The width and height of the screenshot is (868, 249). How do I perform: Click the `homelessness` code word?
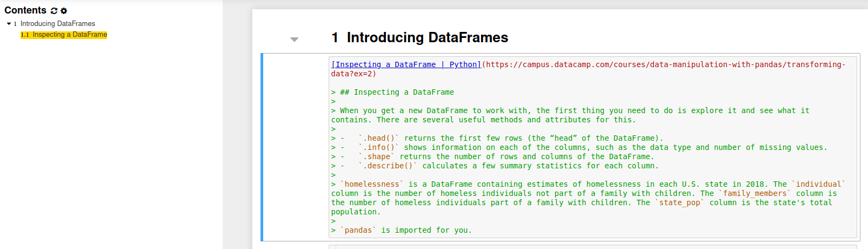pos(372,184)
